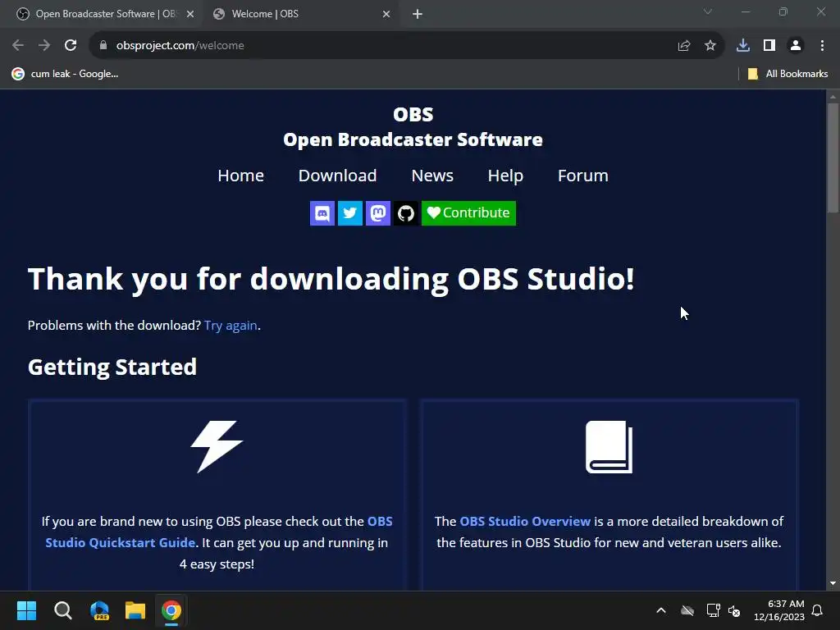View site information lock icon
The width and height of the screenshot is (840, 630).
(103, 46)
